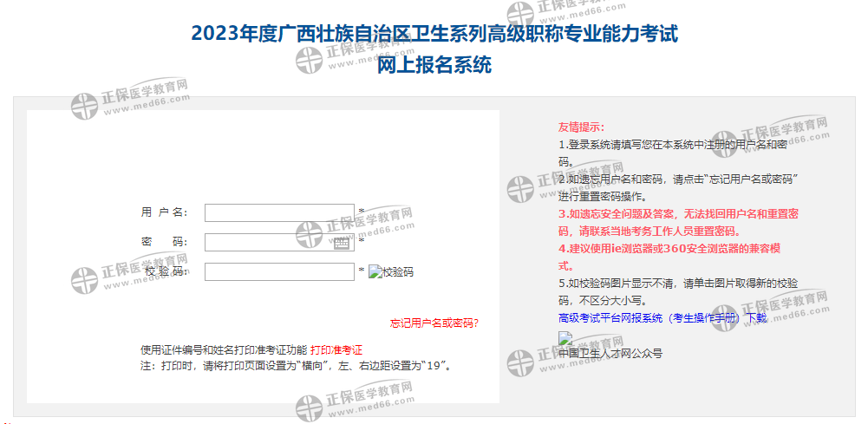Focus the 密码 password input field

(x=269, y=243)
